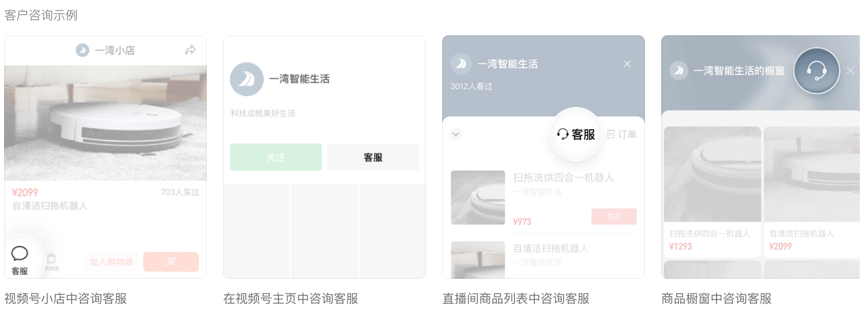Click the round headset icon in 橱窗 header
Image resolution: width=868 pixels, height=313 pixels.
click(816, 71)
